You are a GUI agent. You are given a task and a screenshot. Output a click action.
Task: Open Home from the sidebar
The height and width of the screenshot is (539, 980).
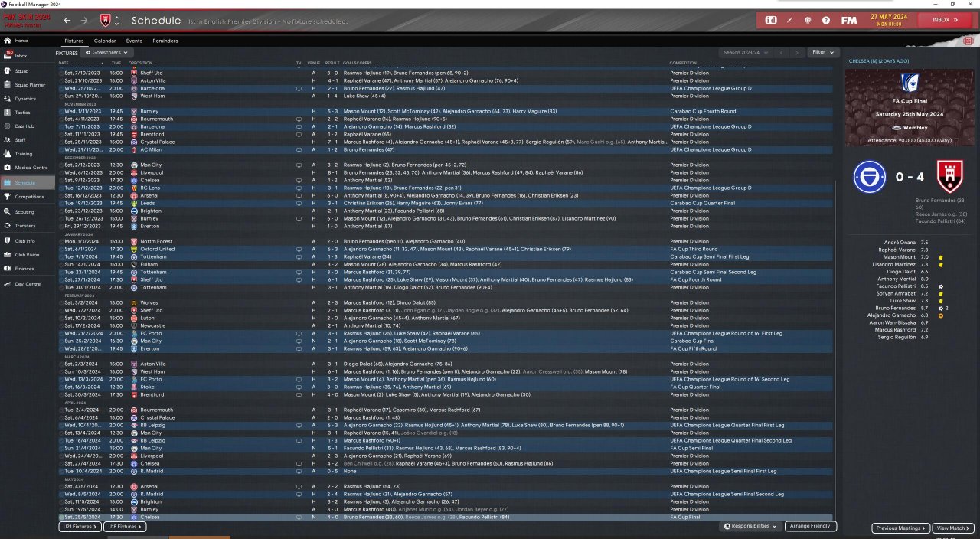tap(21, 41)
